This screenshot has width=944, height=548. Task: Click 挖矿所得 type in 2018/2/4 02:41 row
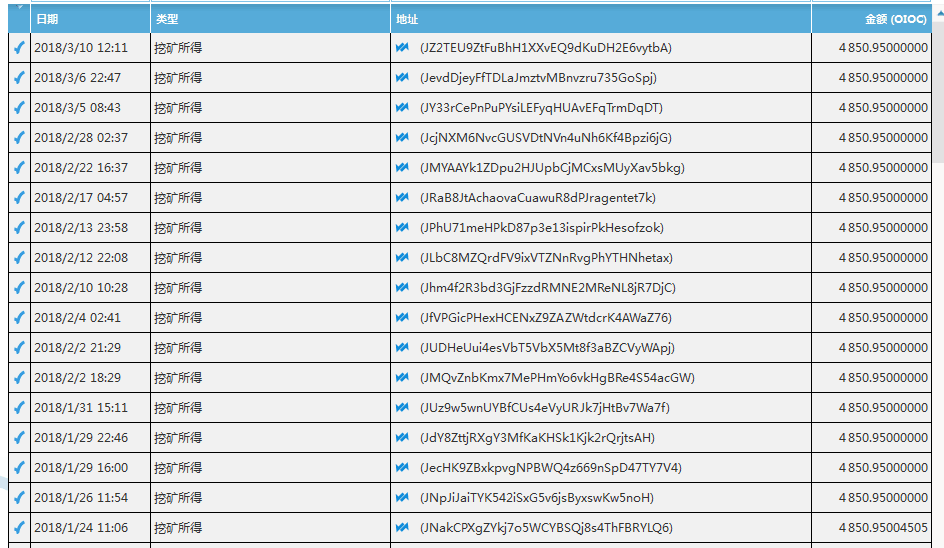point(178,318)
